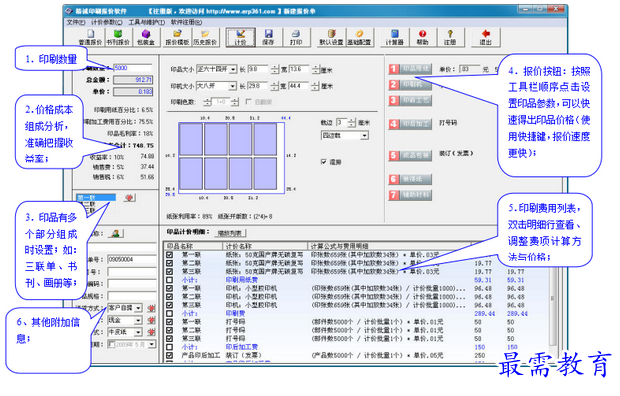Select the 包装盒 packaging box icon
This screenshot has height=396, width=620.
(x=146, y=37)
